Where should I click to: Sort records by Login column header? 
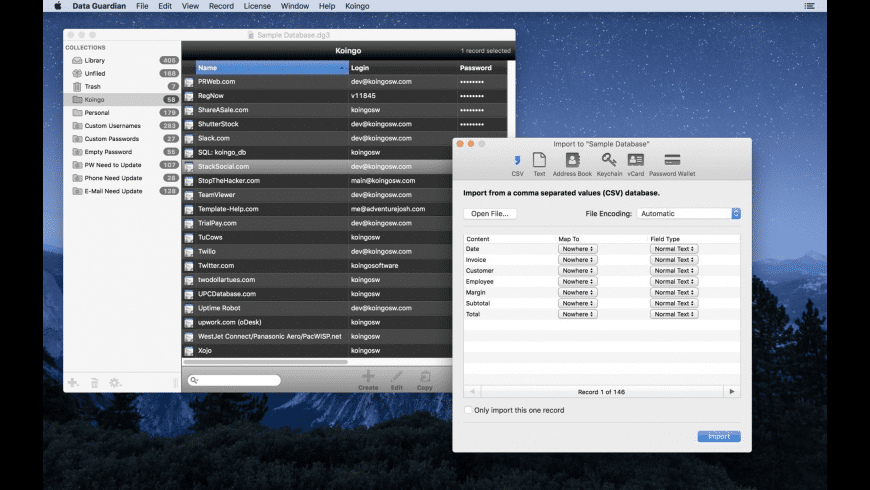403,68
